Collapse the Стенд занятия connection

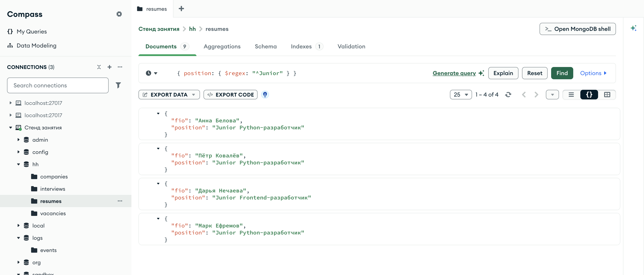pos(11,127)
